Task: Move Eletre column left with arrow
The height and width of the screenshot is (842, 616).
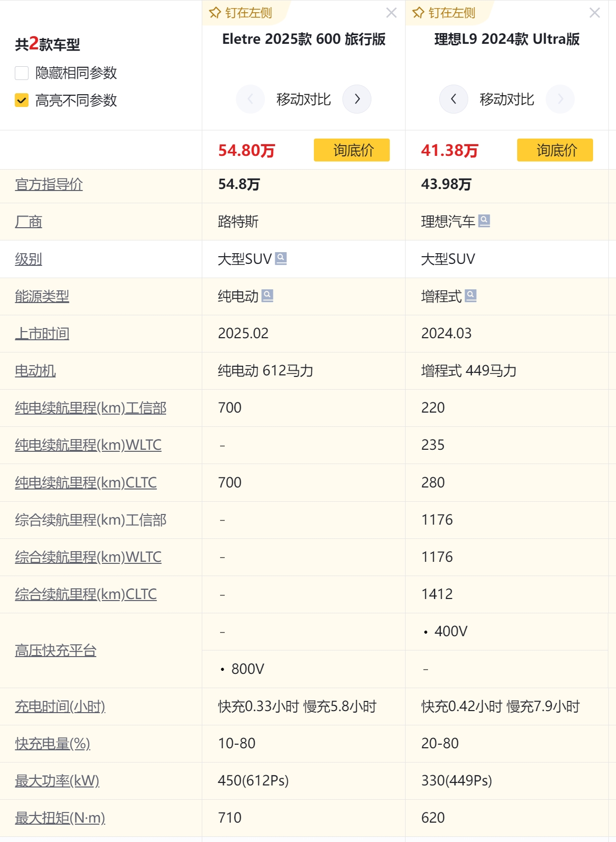Action: 250,99
